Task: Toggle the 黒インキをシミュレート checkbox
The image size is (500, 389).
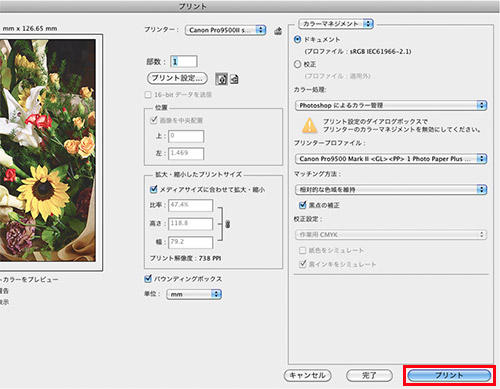Action: pos(303,264)
